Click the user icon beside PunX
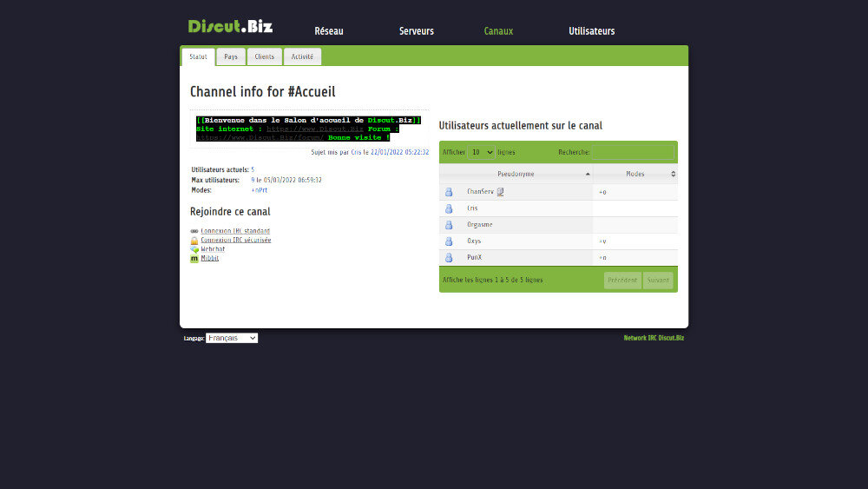 (449, 258)
